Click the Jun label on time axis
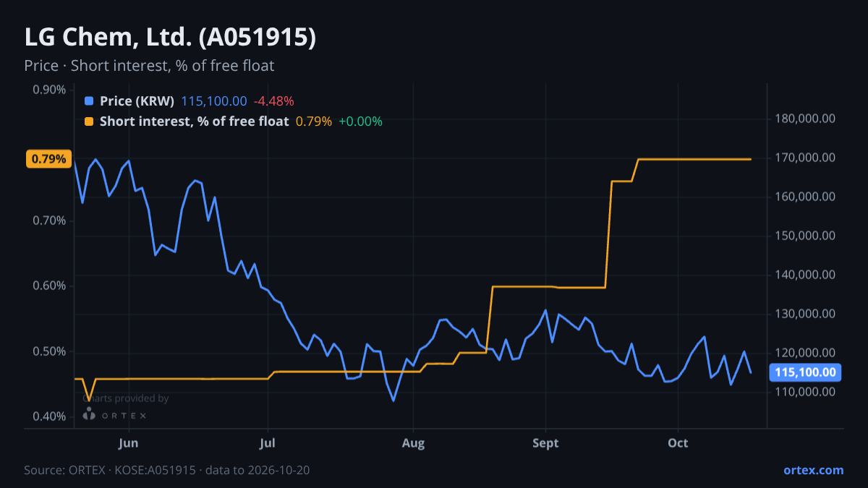The image size is (868, 488). pyautogui.click(x=128, y=442)
